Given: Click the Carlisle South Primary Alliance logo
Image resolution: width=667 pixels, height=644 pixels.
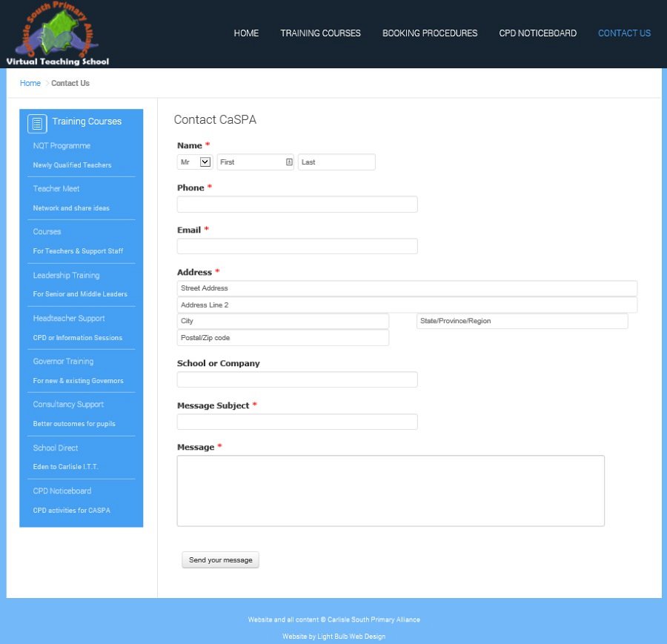Looking at the screenshot, I should (57, 34).
